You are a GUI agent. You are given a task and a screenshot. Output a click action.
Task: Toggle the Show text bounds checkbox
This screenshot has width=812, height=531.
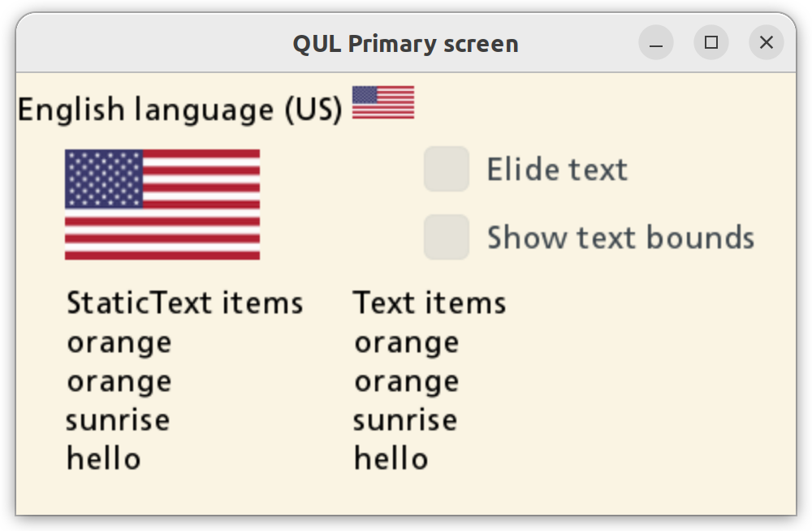tap(447, 237)
